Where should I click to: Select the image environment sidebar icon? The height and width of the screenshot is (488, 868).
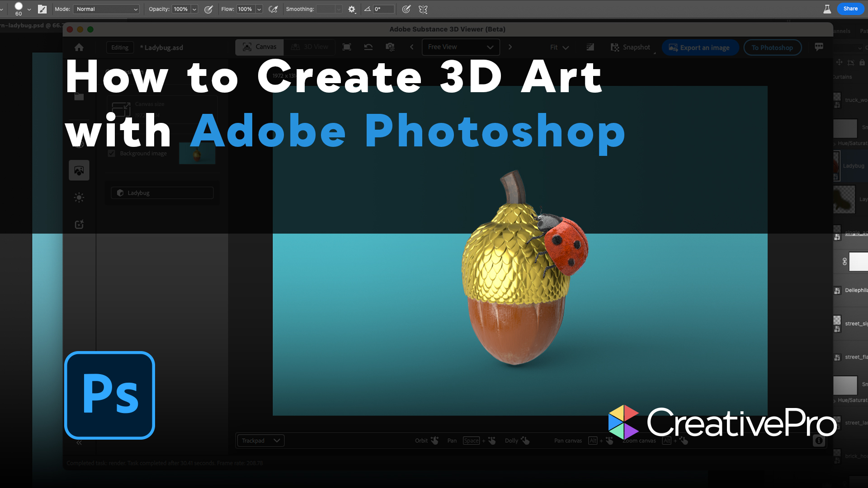click(79, 171)
